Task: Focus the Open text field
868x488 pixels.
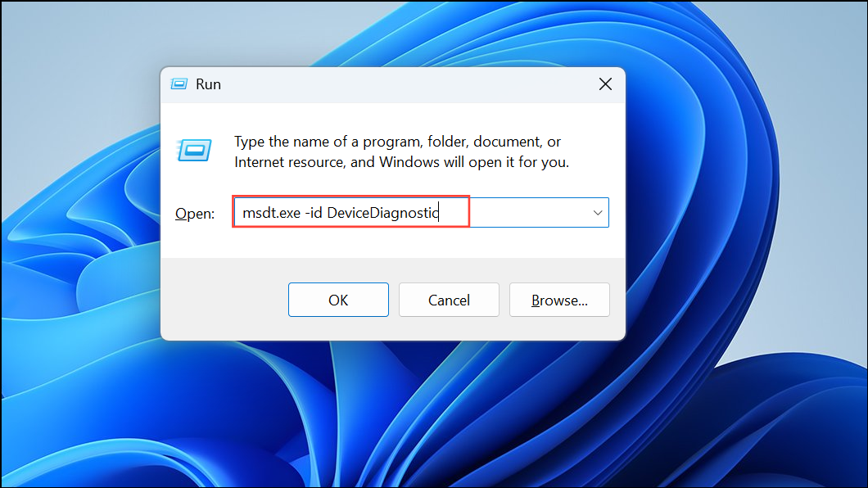Action: pyautogui.click(x=421, y=212)
